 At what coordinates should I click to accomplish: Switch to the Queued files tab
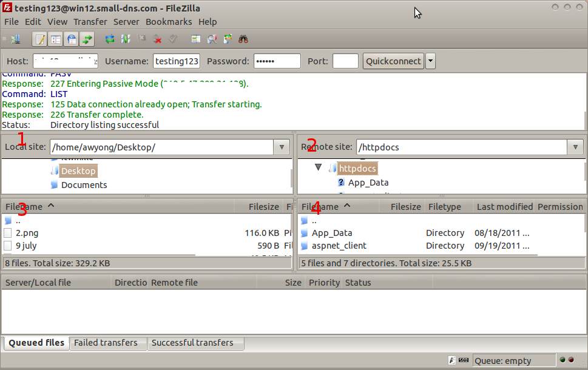(x=36, y=343)
